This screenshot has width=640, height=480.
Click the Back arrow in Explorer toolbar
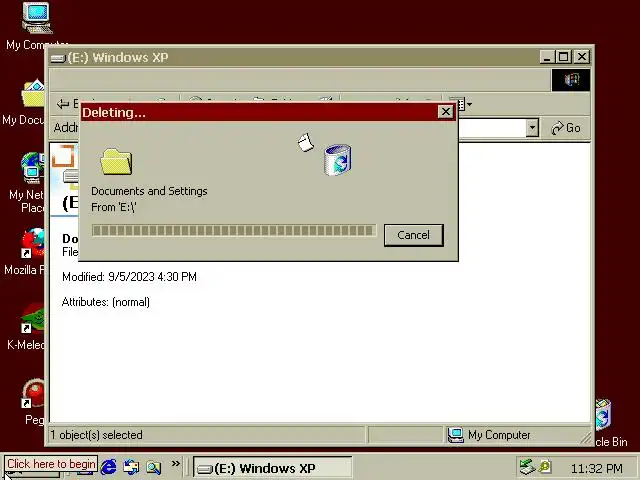(x=63, y=104)
